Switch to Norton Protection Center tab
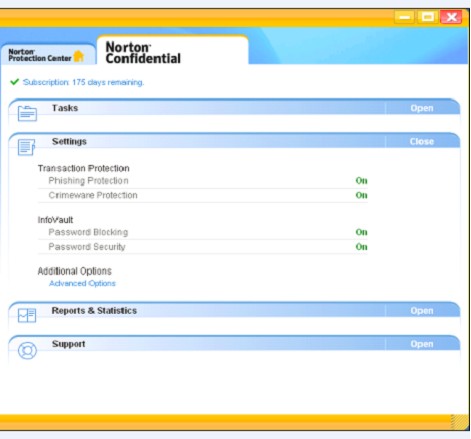The image size is (471, 439). pos(47,54)
